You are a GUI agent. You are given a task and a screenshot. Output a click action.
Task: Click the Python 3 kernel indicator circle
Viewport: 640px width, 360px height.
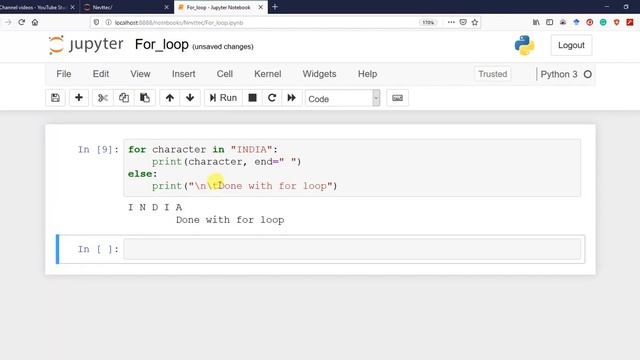point(588,74)
